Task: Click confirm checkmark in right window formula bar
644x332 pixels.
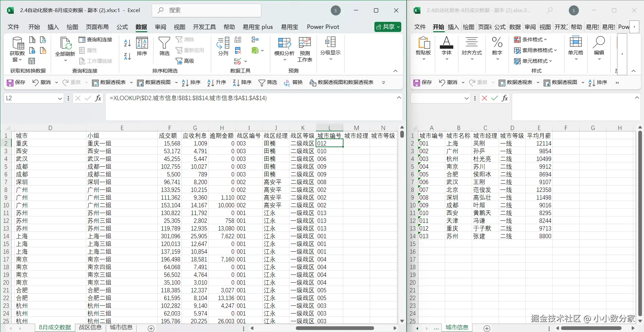Action: pos(495,98)
